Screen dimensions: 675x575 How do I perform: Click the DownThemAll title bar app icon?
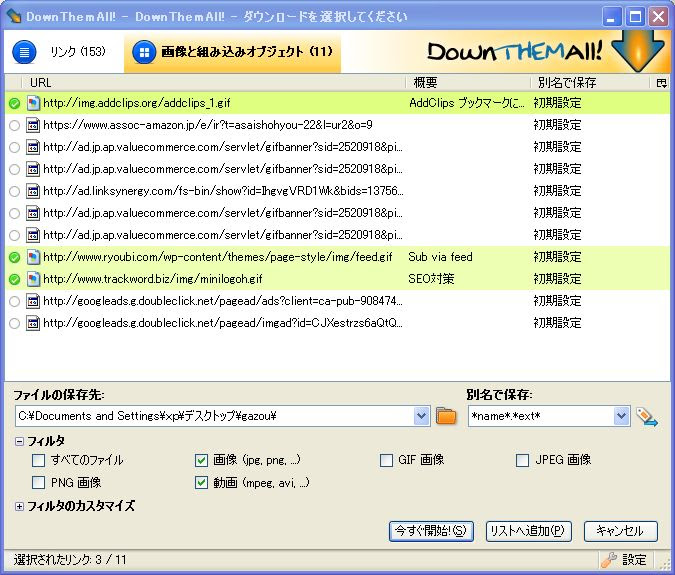coord(14,16)
